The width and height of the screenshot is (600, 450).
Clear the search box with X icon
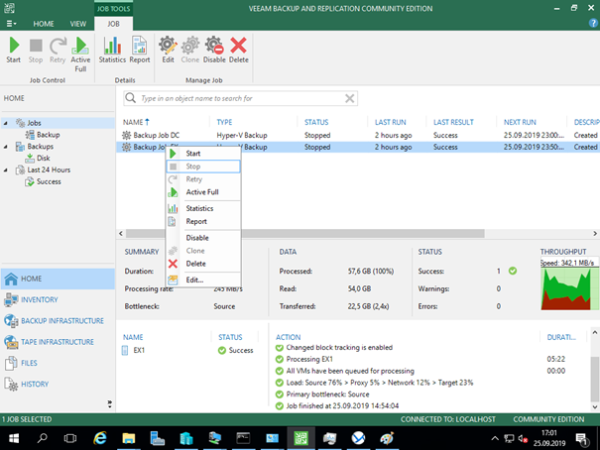point(350,99)
